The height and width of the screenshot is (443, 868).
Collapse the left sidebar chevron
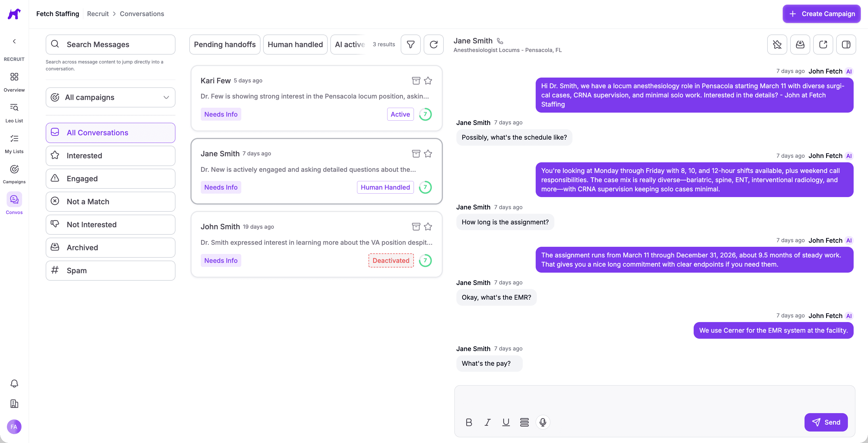coord(14,41)
